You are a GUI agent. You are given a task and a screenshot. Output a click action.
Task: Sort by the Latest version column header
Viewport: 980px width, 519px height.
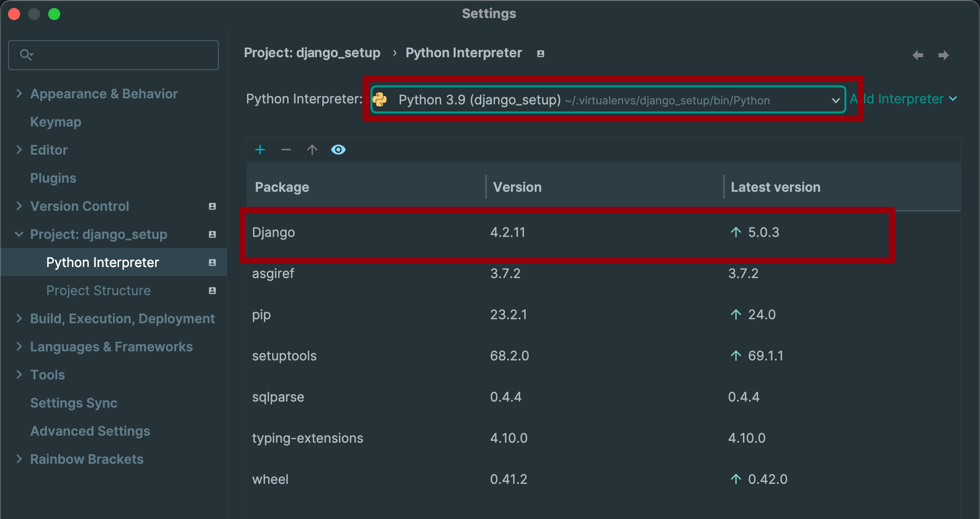click(775, 187)
